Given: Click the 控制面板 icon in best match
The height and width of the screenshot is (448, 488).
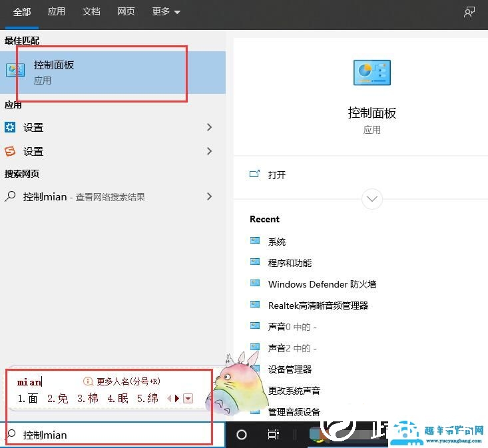Looking at the screenshot, I should click(15, 70).
